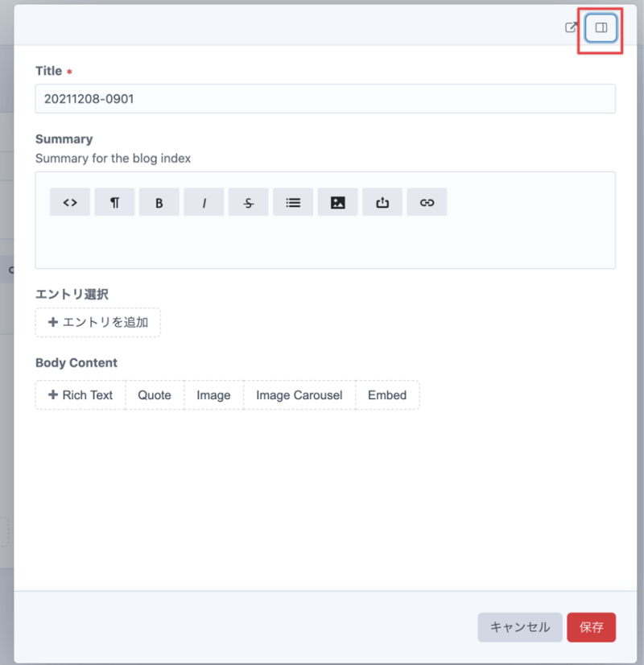Click the Title input field

tap(325, 99)
